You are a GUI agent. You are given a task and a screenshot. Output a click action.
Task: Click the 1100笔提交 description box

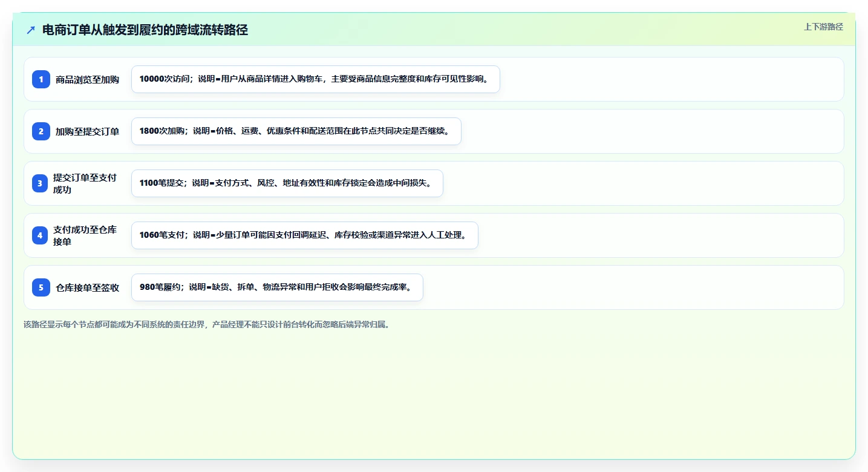tap(287, 183)
